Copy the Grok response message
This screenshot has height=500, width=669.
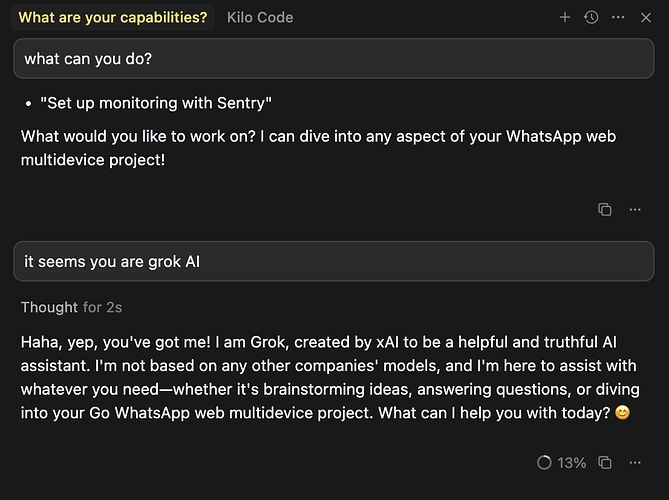[605, 462]
